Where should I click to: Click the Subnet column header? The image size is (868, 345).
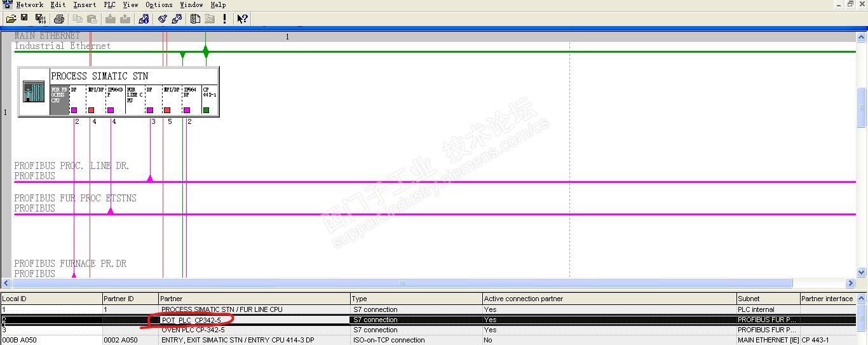(x=768, y=299)
